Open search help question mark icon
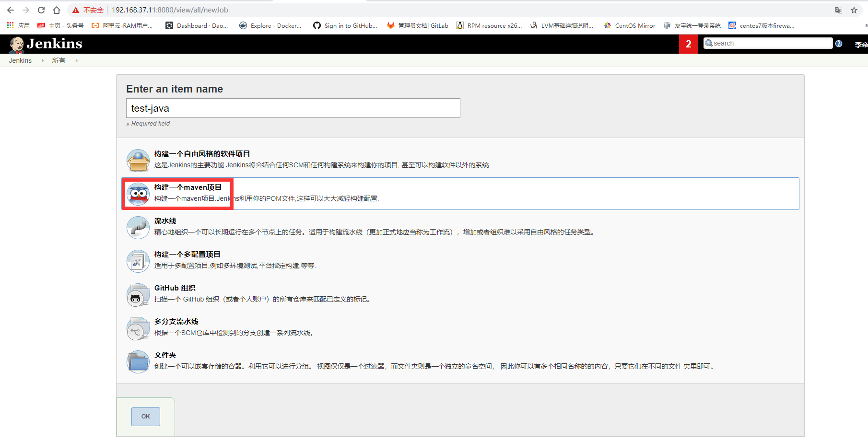Viewport: 868px width, 441px height. coord(839,44)
